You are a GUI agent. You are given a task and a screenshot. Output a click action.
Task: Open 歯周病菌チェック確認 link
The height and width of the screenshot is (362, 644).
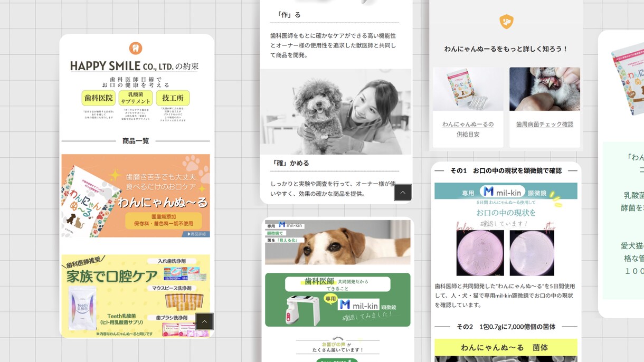tap(545, 125)
